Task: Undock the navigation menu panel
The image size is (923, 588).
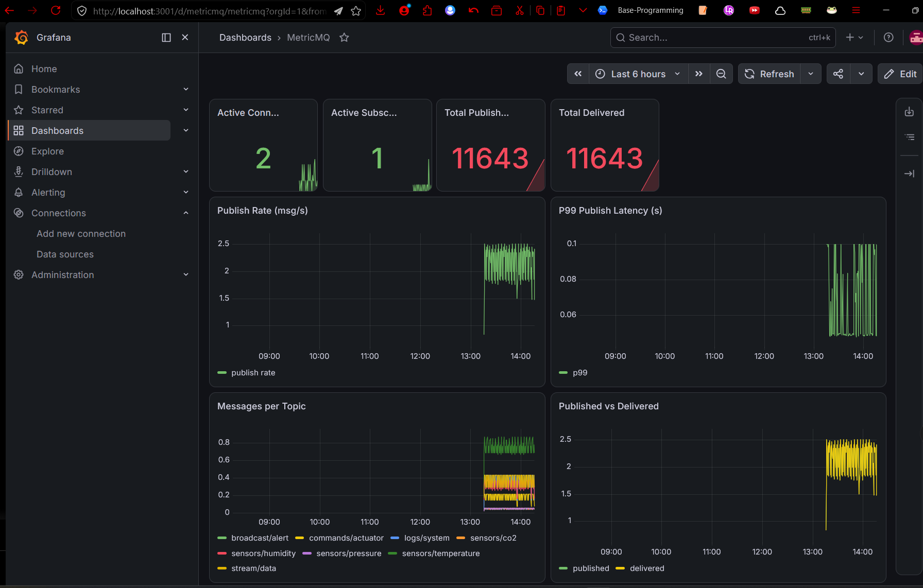Action: pos(166,38)
